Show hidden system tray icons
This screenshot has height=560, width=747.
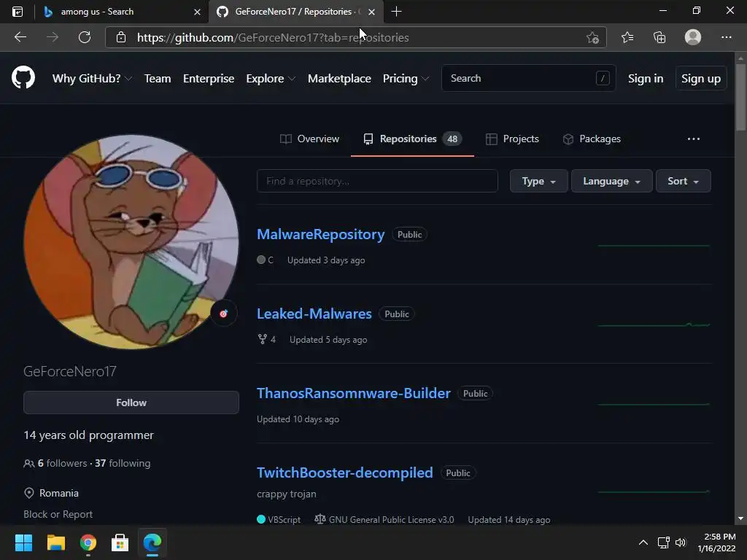pyautogui.click(x=643, y=542)
